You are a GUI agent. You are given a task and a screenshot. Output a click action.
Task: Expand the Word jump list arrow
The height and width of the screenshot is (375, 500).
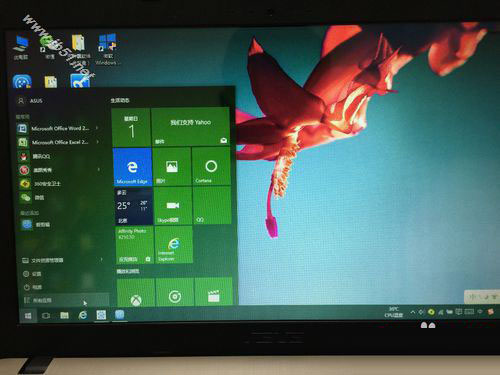[97, 128]
